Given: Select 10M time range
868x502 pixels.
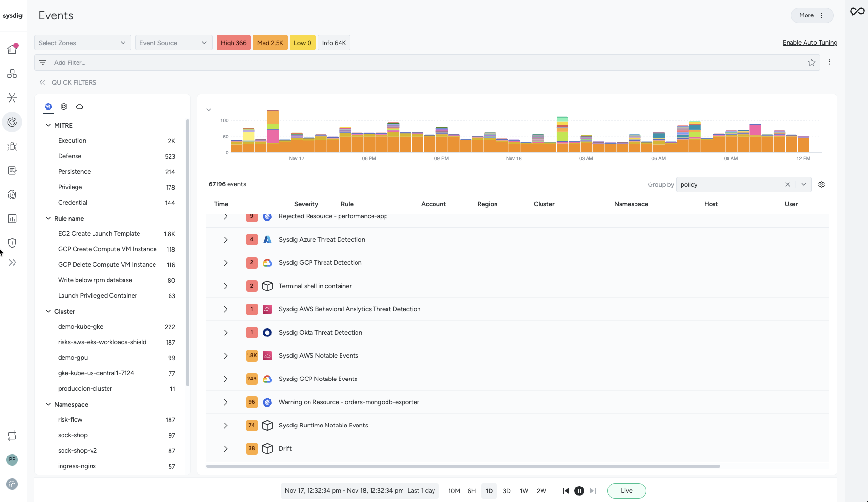Looking at the screenshot, I should tap(454, 491).
